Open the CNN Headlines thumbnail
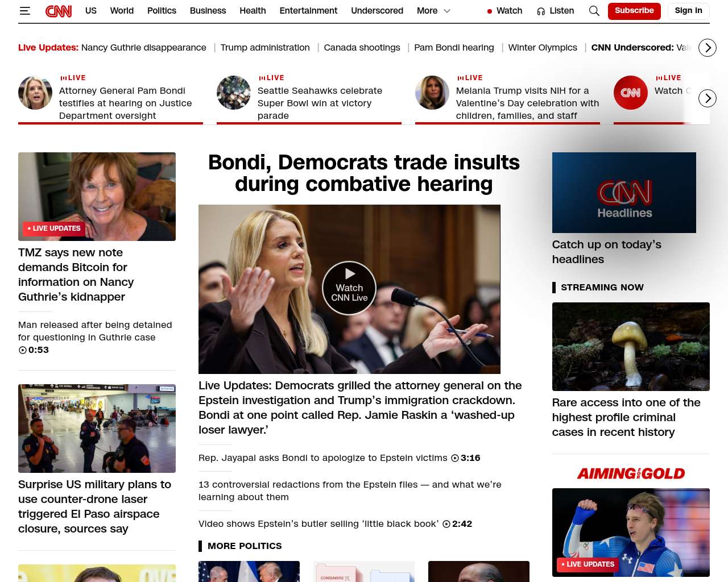This screenshot has width=728, height=582. point(624,193)
